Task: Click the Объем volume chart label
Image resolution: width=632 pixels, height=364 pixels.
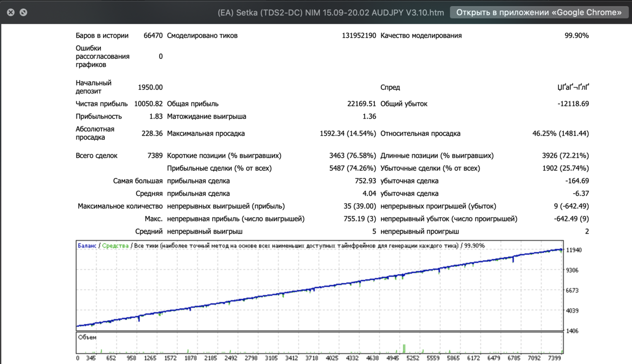Action: pos(87,337)
